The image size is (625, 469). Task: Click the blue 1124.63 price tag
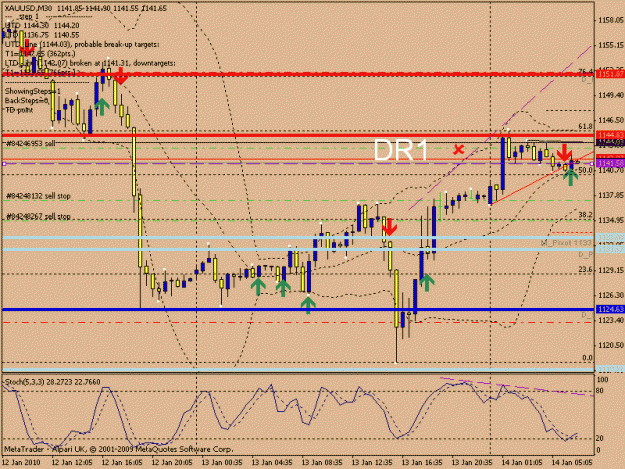pyautogui.click(x=609, y=310)
